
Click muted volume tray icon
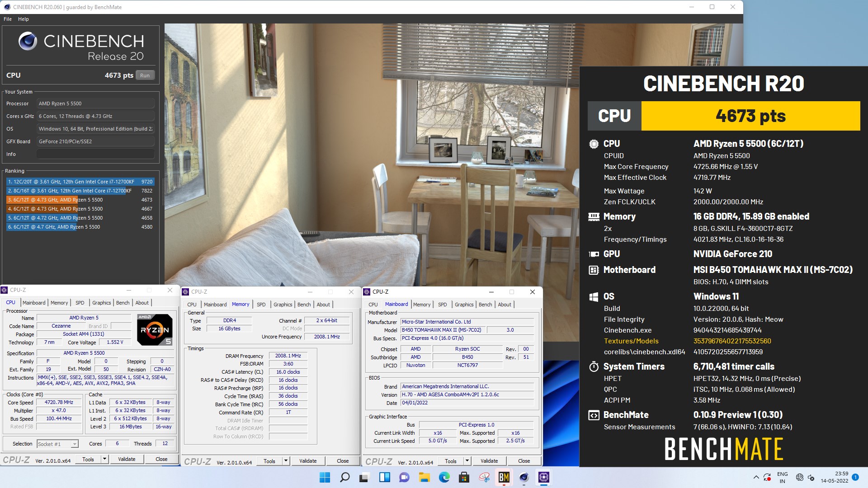click(x=811, y=477)
